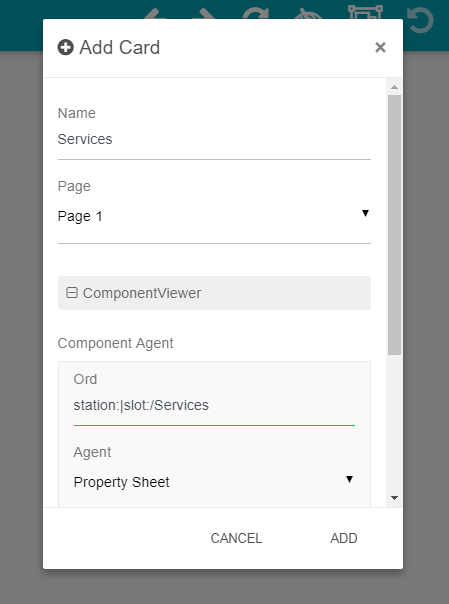Click the dialog scrollbar down arrow
Image resolution: width=449 pixels, height=604 pixels.
pyautogui.click(x=394, y=498)
